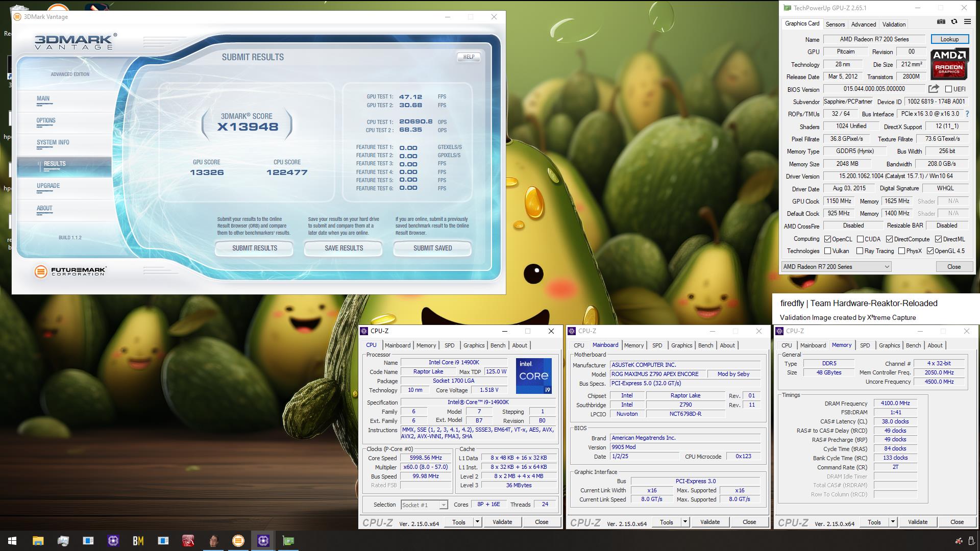Toggle the DirectCompute checkbox
Image resolution: width=980 pixels, height=551 pixels.
coord(889,239)
